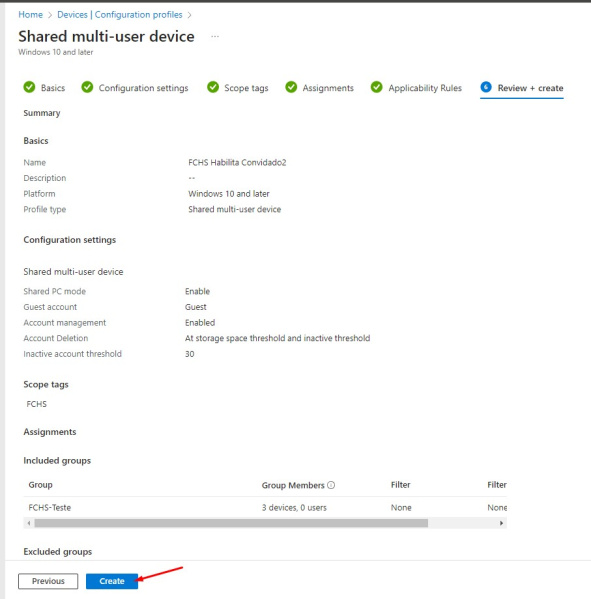Click the Create button
591x599 pixels.
coord(112,581)
